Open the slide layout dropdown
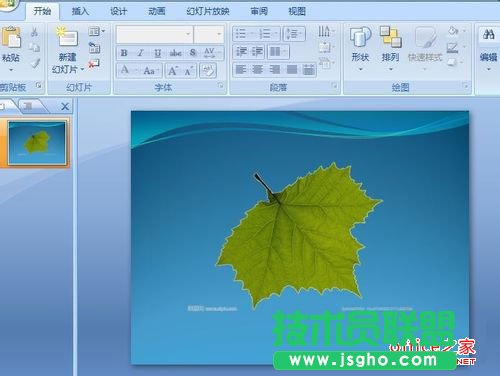Viewport: 500px width, 376px height. (96, 32)
